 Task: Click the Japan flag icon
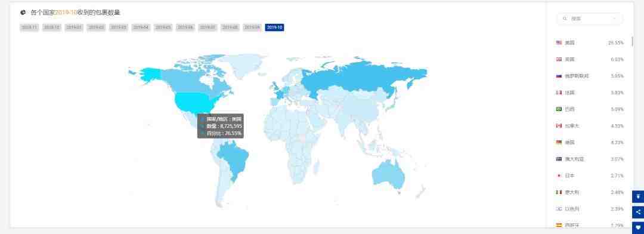pyautogui.click(x=559, y=176)
